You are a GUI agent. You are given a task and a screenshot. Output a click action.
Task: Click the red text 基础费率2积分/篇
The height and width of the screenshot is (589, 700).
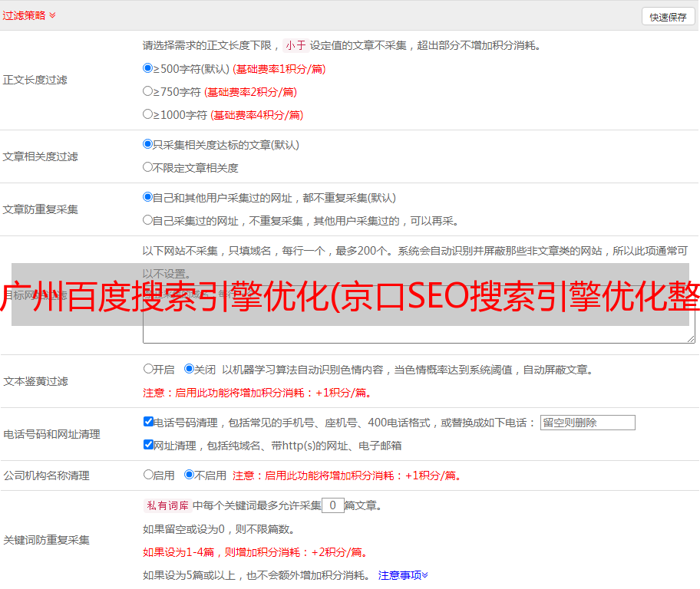(250, 92)
